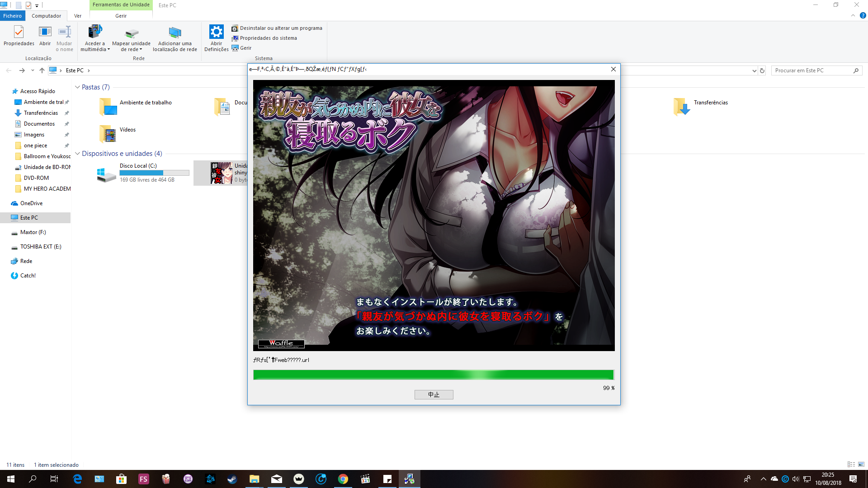Click Propriedades do sistema
Viewport: 868px width, 488px height.
pos(264,38)
